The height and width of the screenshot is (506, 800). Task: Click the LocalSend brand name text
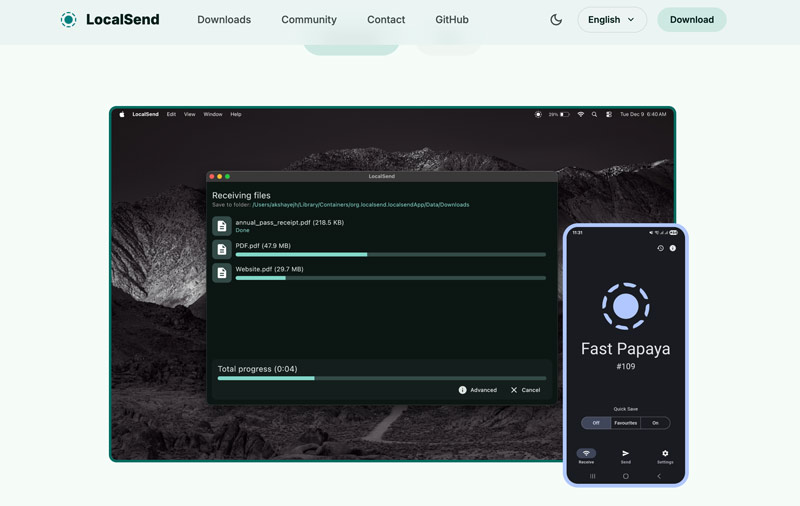(x=122, y=19)
